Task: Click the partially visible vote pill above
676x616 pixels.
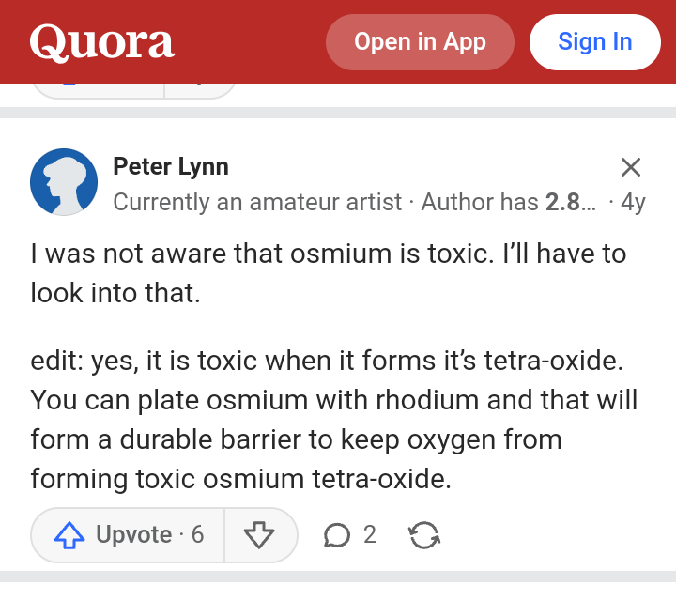Action: (x=133, y=90)
